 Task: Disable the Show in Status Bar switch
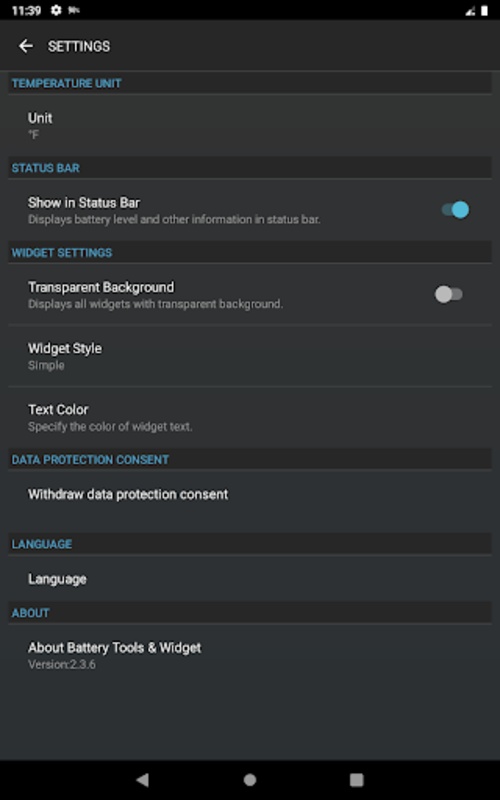click(455, 210)
